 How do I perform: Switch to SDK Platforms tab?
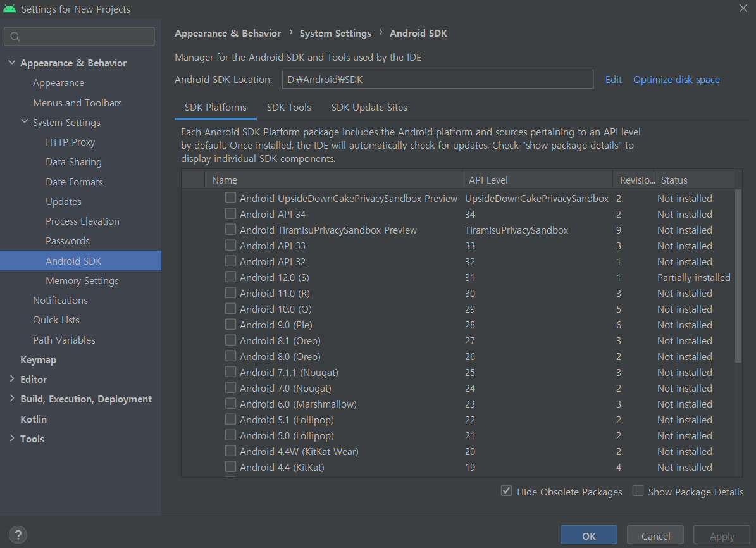[216, 108]
